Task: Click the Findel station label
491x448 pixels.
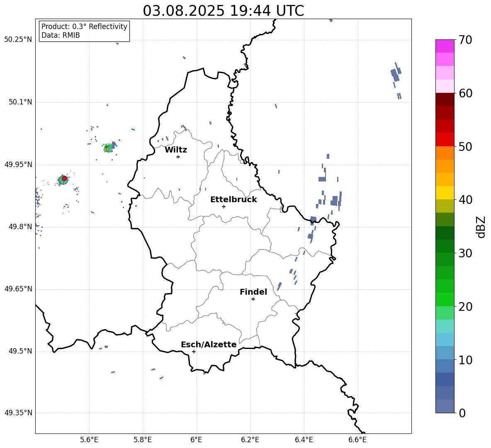Action: 253,292
